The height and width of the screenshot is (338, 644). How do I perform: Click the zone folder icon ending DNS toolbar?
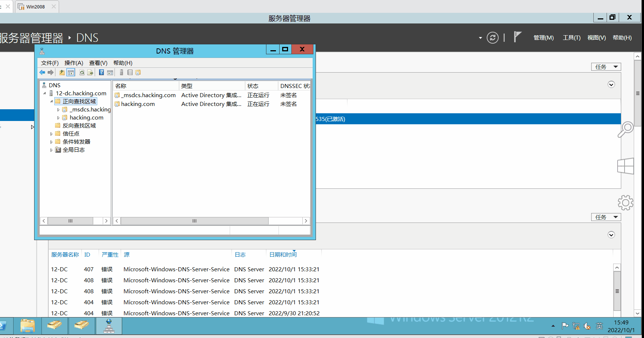click(x=138, y=73)
